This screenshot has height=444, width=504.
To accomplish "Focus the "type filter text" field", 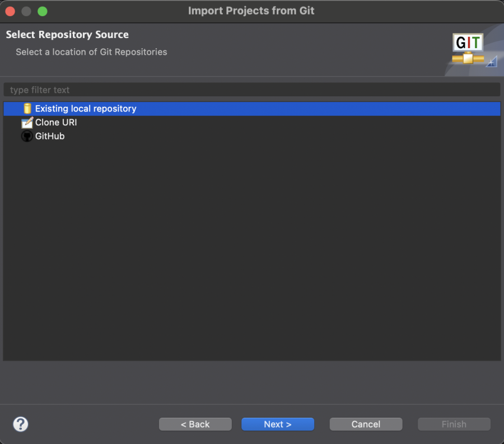I will coord(251,90).
